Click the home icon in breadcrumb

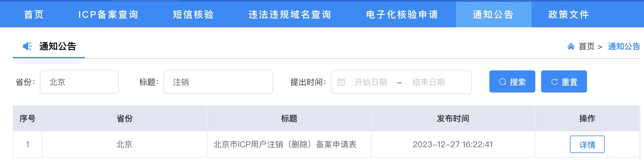coord(571,46)
